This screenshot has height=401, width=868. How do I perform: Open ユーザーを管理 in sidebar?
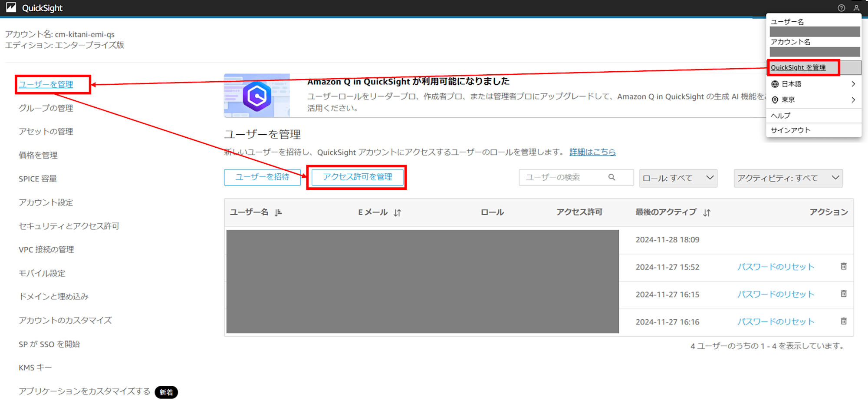click(x=46, y=84)
